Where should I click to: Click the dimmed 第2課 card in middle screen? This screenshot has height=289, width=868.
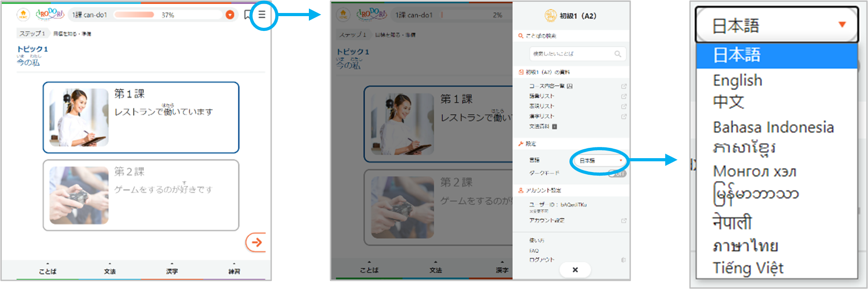point(438,207)
